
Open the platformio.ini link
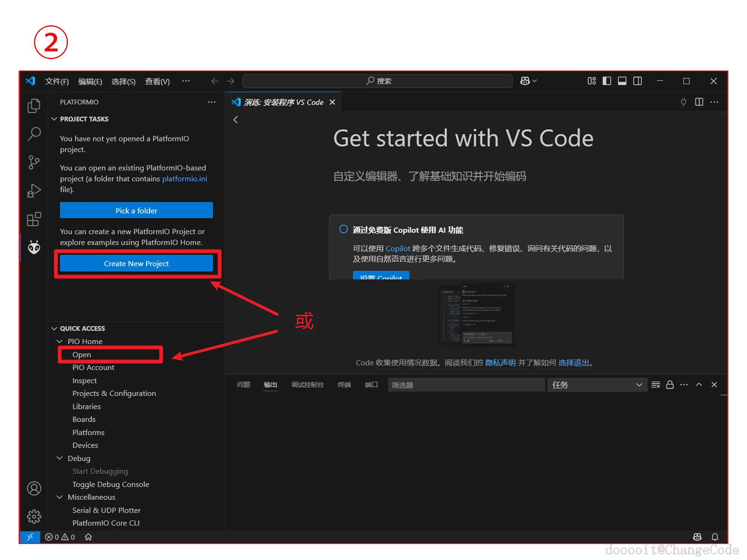[185, 179]
